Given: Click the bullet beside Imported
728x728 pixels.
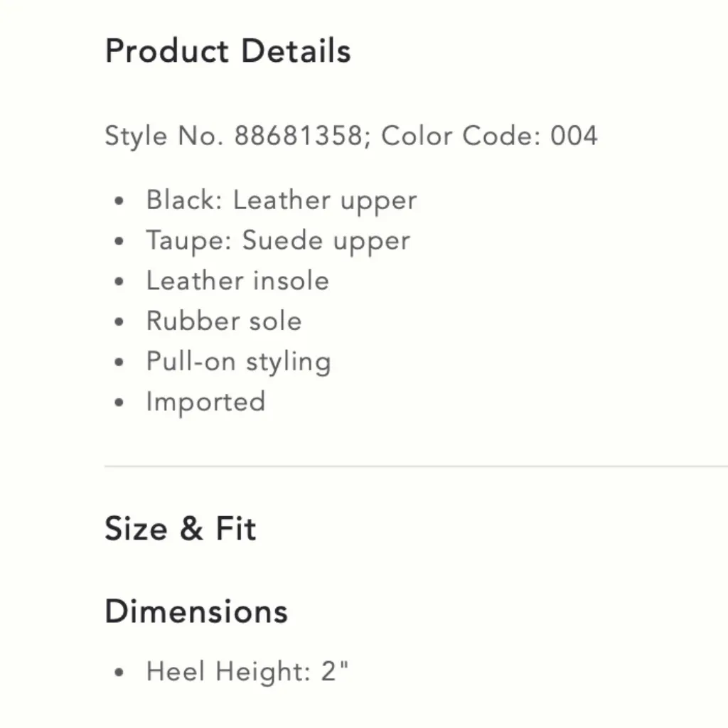Looking at the screenshot, I should [119, 403].
